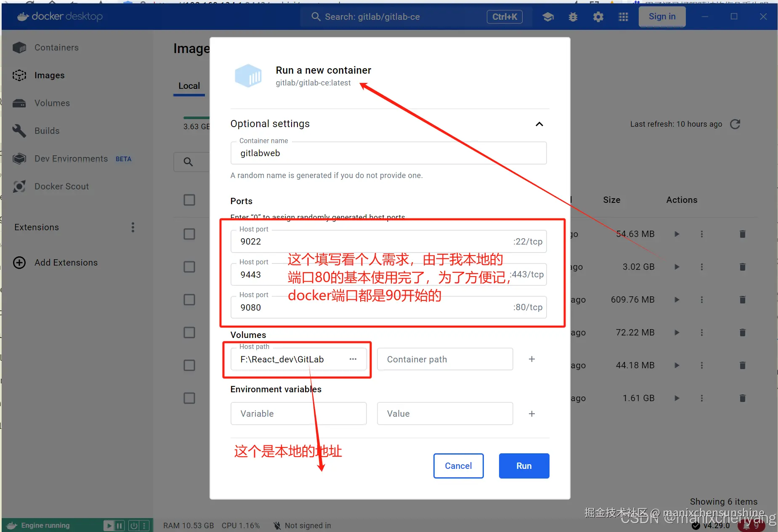This screenshot has height=532, width=778.
Task: Edit the Container name field gitlabweb
Action: pyautogui.click(x=388, y=153)
